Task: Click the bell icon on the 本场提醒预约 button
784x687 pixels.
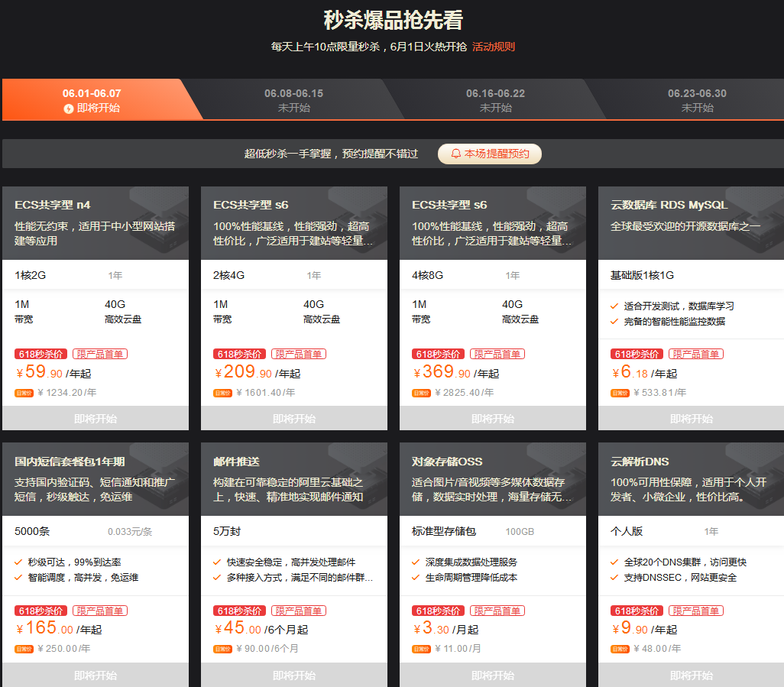Action: point(456,154)
